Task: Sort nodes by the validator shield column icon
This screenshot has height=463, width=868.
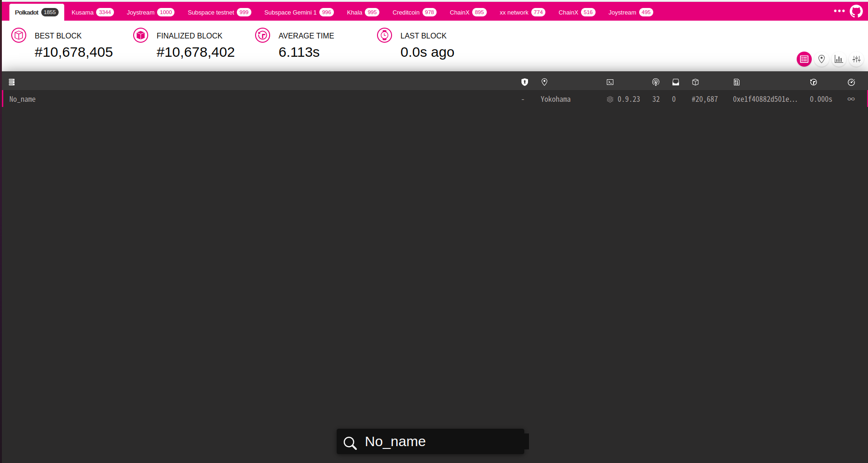Action: coord(524,82)
